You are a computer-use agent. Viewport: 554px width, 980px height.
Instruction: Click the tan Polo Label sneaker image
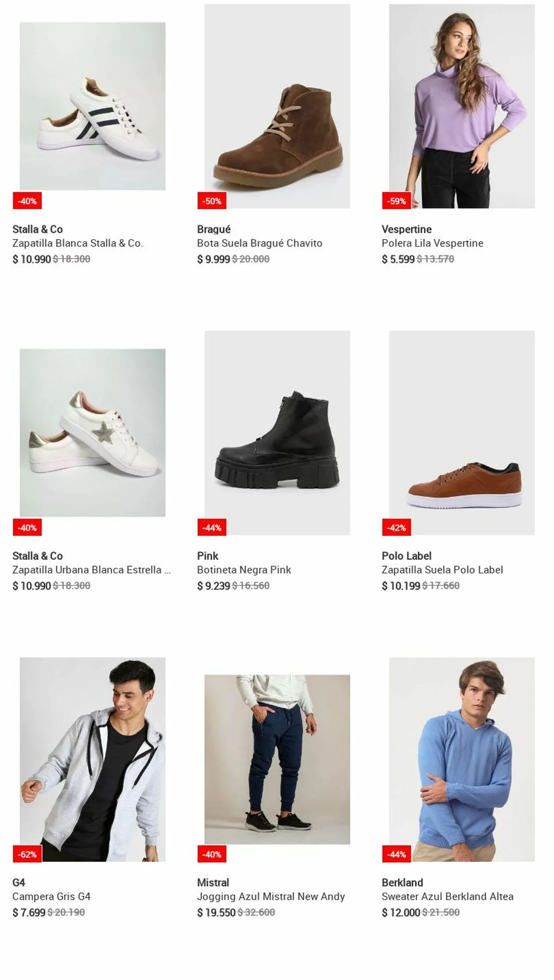point(462,433)
